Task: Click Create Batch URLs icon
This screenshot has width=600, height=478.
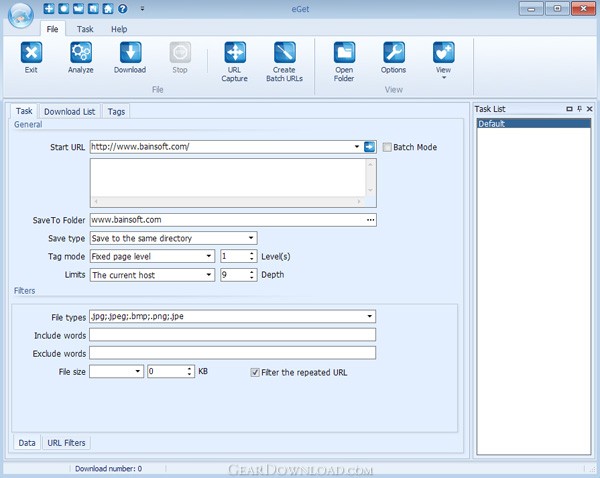Action: (284, 53)
